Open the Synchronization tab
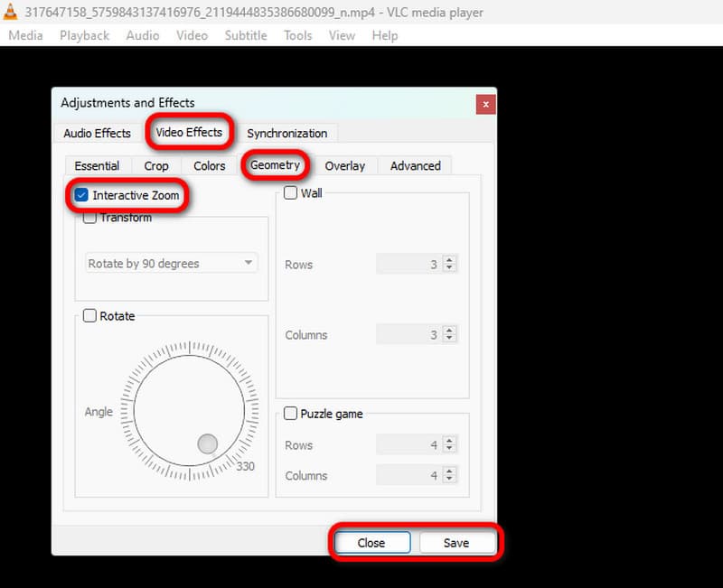Image resolution: width=723 pixels, height=588 pixels. (286, 133)
